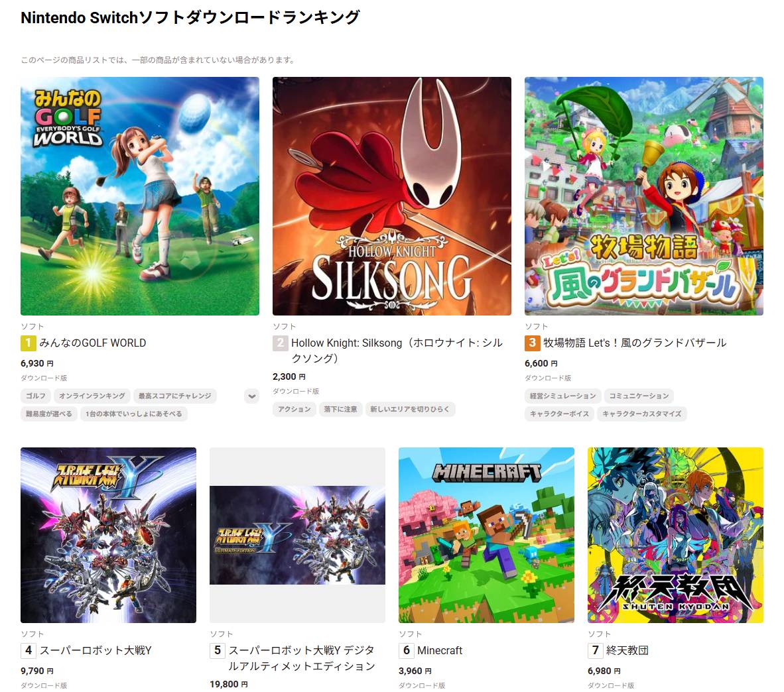Click the 牧場物語 Let's！風のグランドバザール title
This screenshot has width=784, height=692.
pyautogui.click(x=635, y=343)
